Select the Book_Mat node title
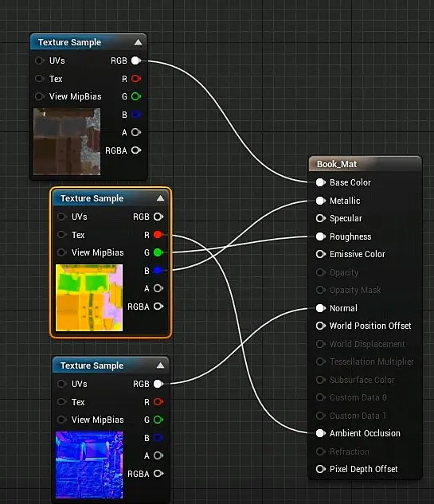This screenshot has height=504, width=434. coord(337,164)
